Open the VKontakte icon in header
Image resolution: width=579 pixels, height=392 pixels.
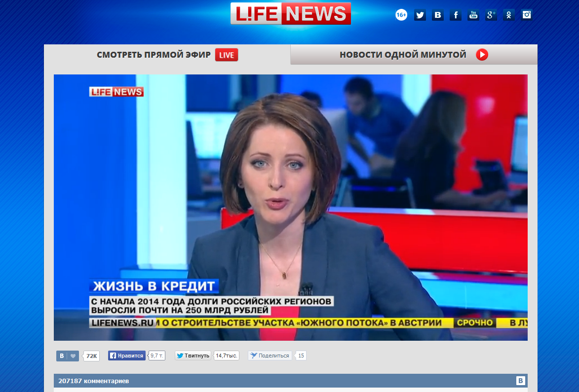(x=437, y=15)
